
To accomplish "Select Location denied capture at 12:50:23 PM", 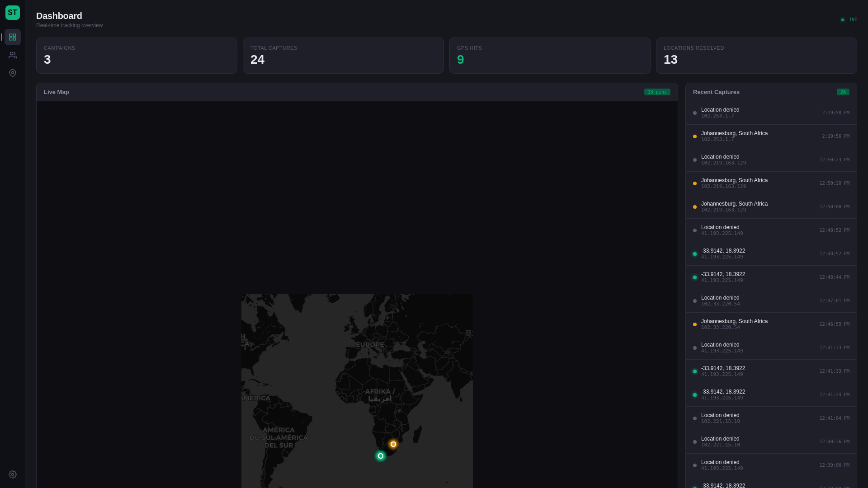I will (771, 160).
